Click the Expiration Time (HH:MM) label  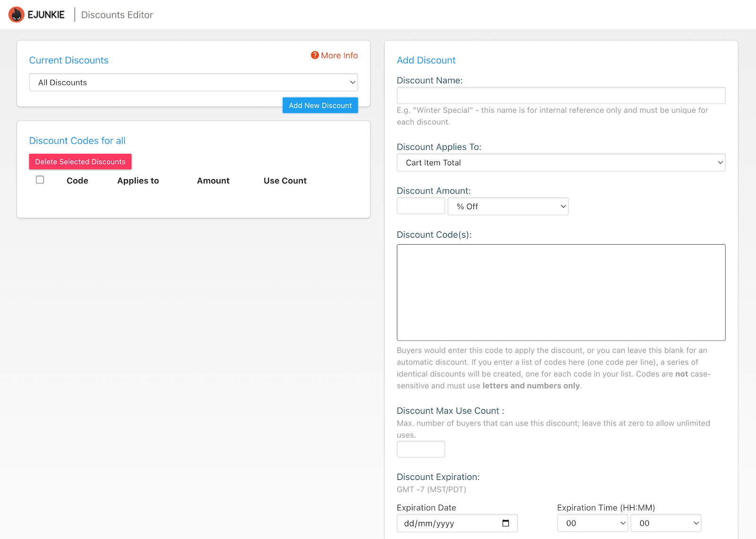pyautogui.click(x=606, y=508)
